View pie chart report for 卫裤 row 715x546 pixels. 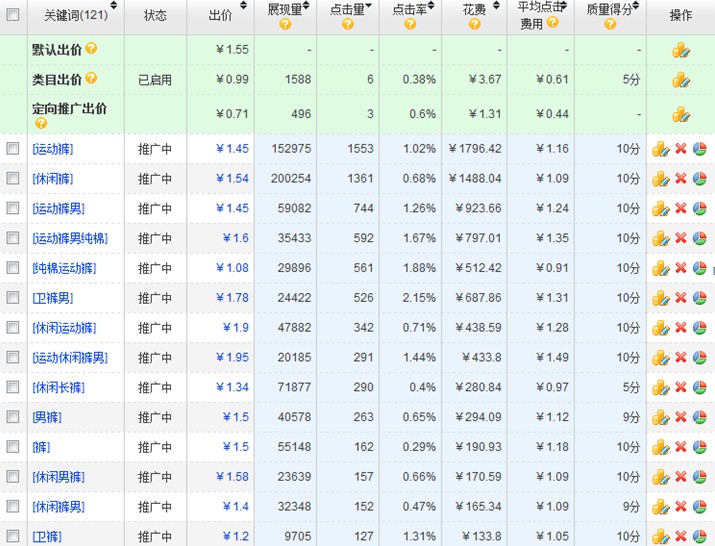coord(699,536)
